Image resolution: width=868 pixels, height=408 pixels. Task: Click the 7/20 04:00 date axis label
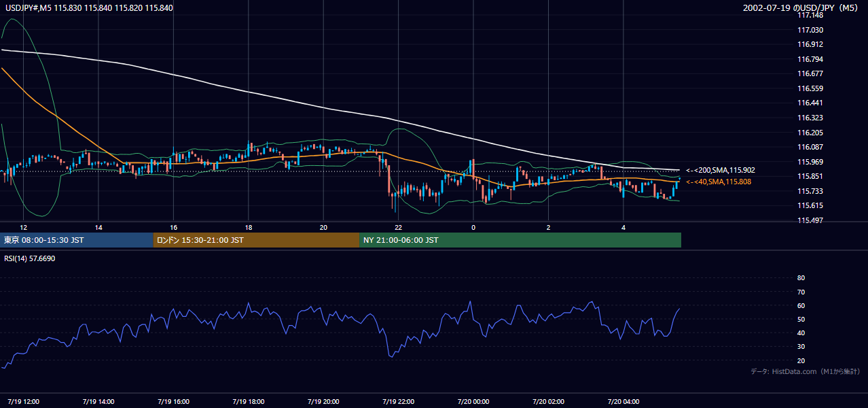623,401
